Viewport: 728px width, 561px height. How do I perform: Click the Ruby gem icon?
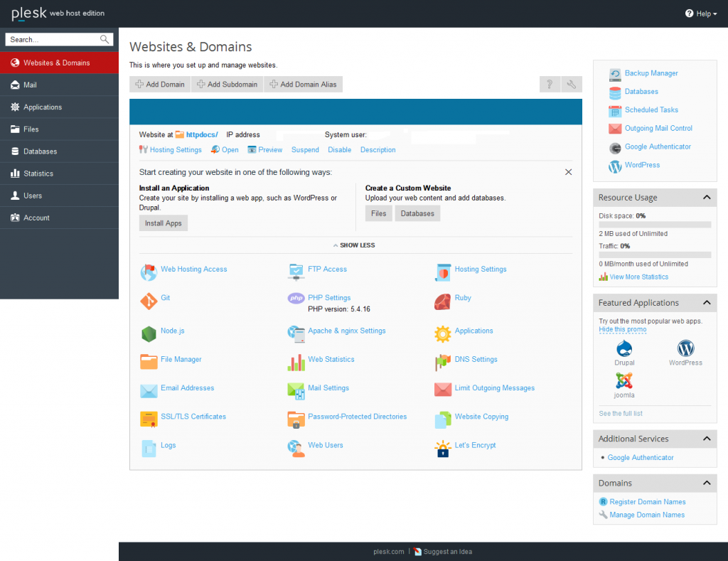[x=442, y=301]
